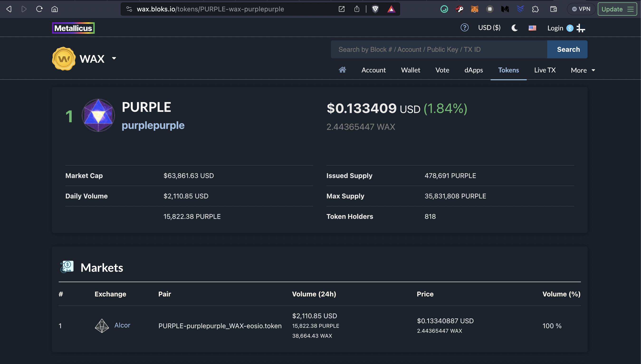This screenshot has width=641, height=364.
Task: Click the Metallicus logo
Action: click(73, 28)
